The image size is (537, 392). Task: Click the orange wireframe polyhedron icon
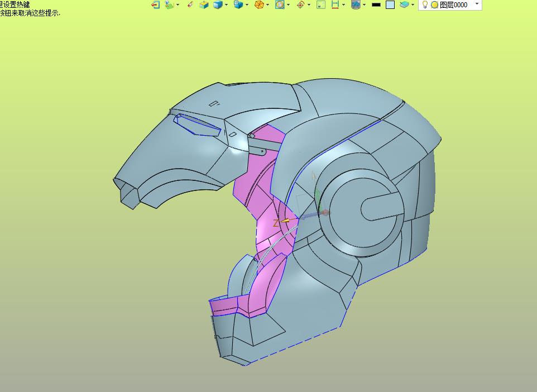click(259, 5)
